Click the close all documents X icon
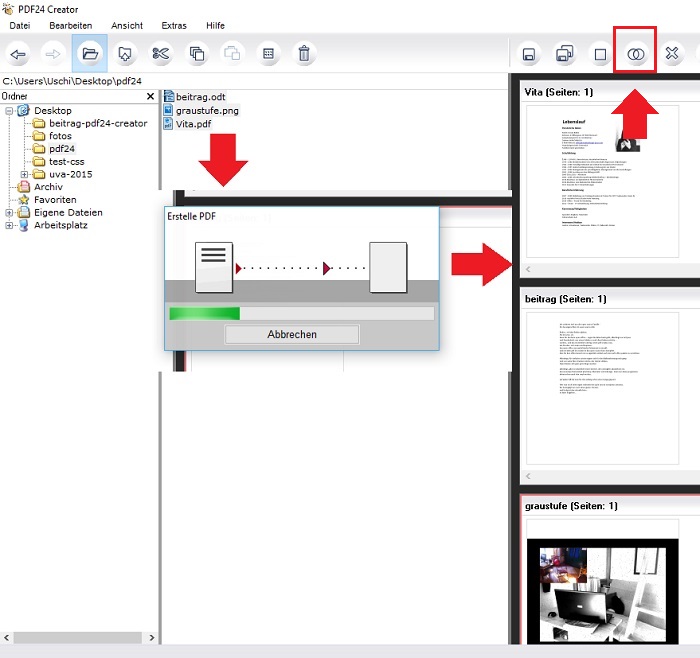 point(672,54)
